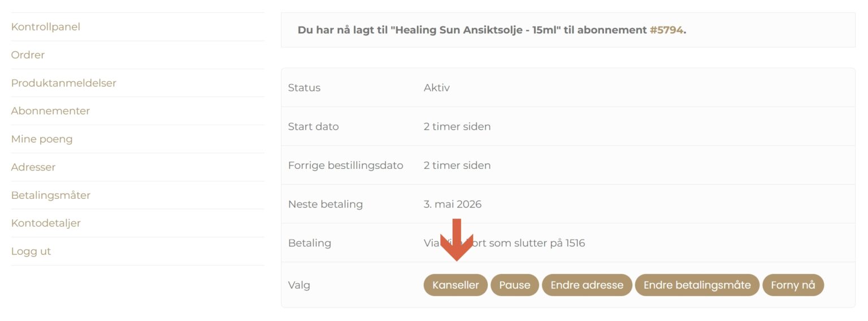The height and width of the screenshot is (321, 868).
Task: Open Betalingsmåter from the sidebar
Action: [x=51, y=195]
